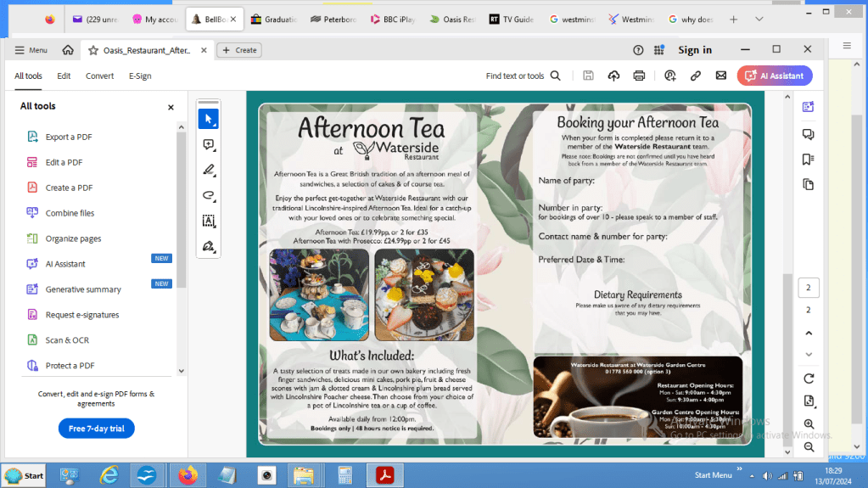Go to the previous page arrow
This screenshot has width=868, height=488.
(x=808, y=334)
